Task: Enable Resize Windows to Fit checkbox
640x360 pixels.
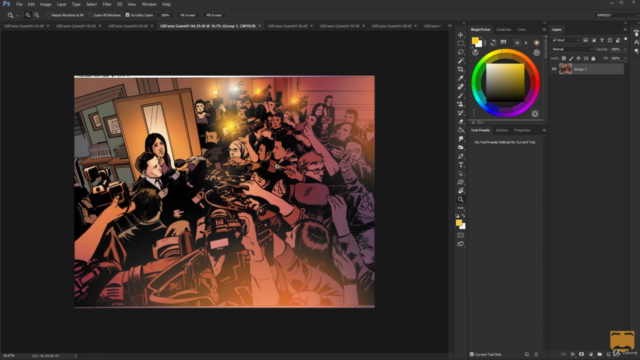Action: click(x=48, y=15)
